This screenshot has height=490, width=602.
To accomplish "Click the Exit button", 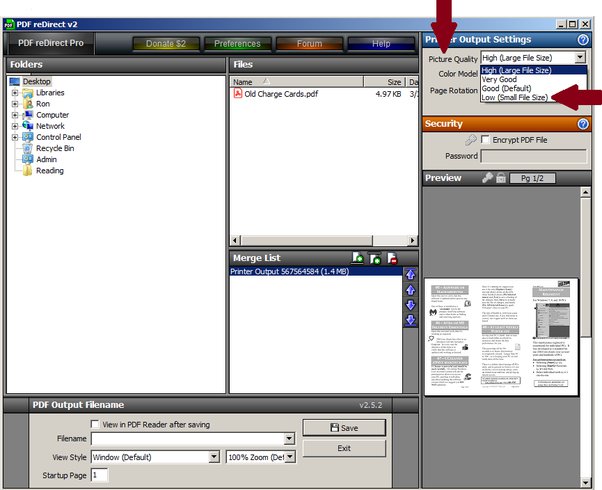I will pos(344,448).
